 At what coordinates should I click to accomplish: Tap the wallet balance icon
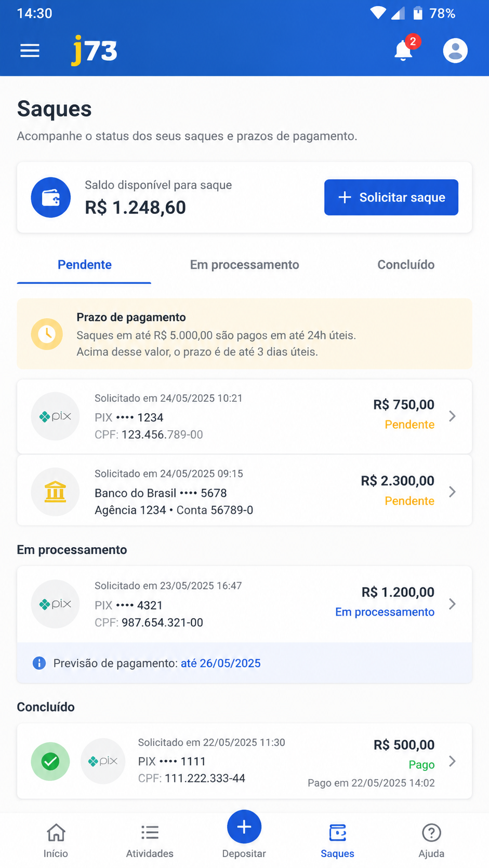(50, 197)
